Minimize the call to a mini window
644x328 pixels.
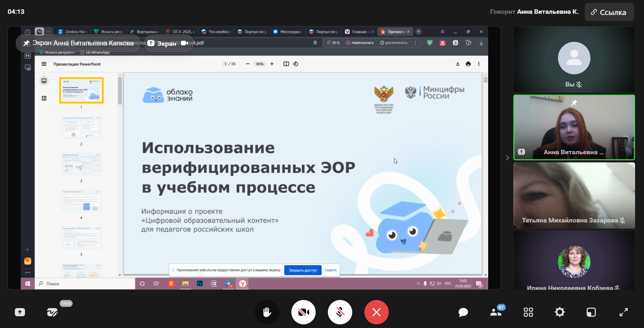click(591, 312)
